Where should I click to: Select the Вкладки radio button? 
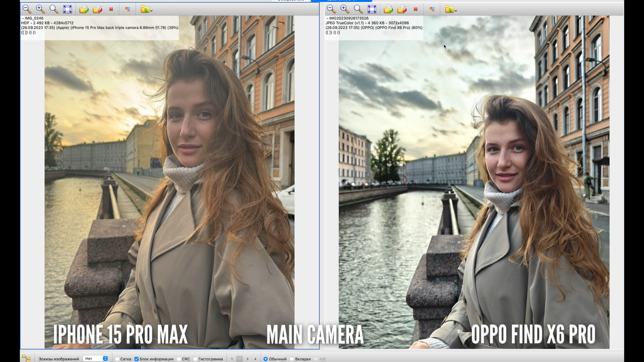292,359
